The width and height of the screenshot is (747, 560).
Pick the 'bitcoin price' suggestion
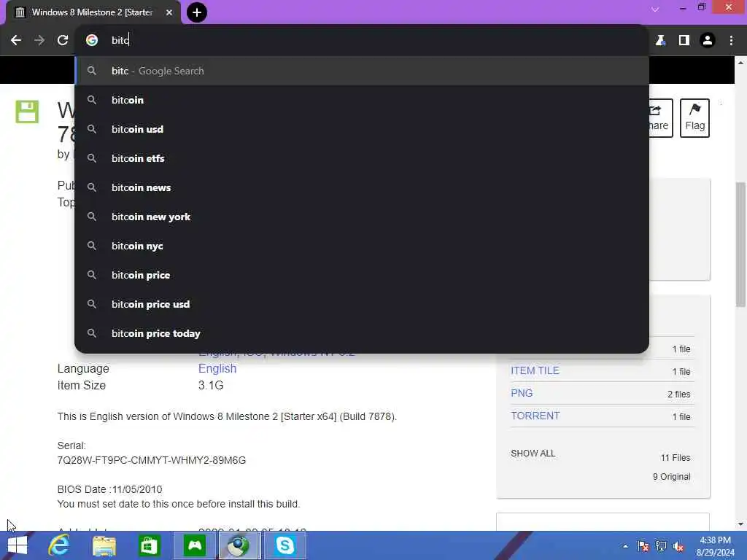pyautogui.click(x=362, y=275)
